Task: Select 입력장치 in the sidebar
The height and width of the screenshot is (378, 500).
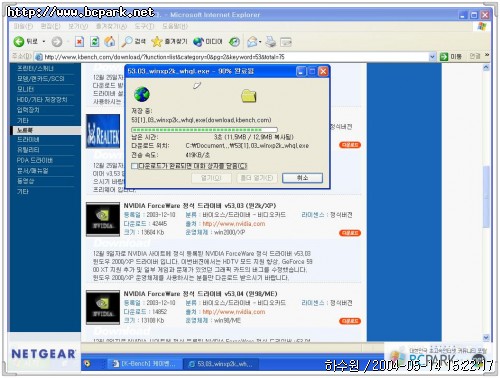Action: (28, 110)
